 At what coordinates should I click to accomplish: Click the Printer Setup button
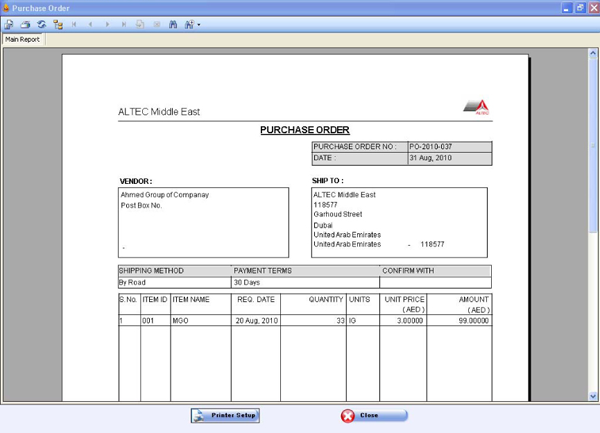(225, 415)
